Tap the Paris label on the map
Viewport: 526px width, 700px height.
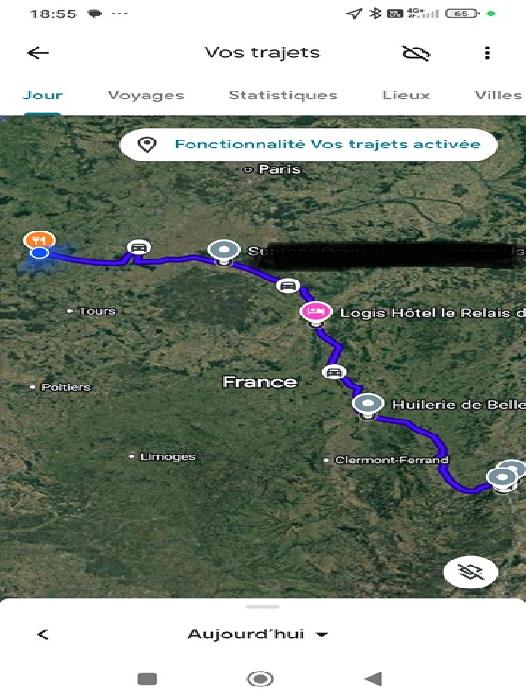click(x=280, y=169)
